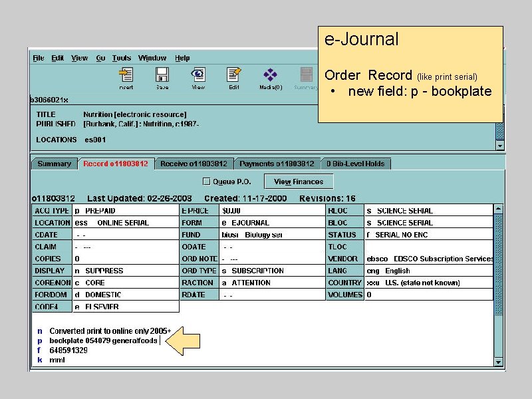Click the ACQ TYPE field value PREPAID

point(126,211)
